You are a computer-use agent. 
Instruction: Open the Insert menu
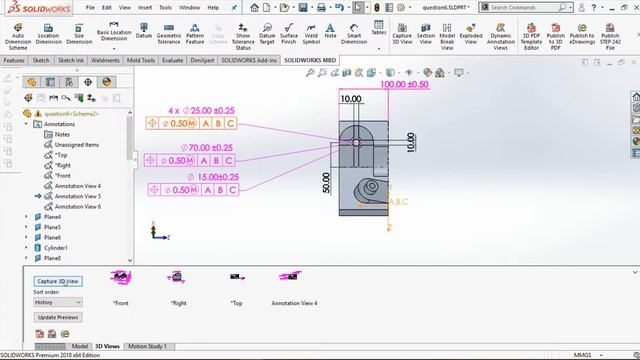tap(145, 7)
